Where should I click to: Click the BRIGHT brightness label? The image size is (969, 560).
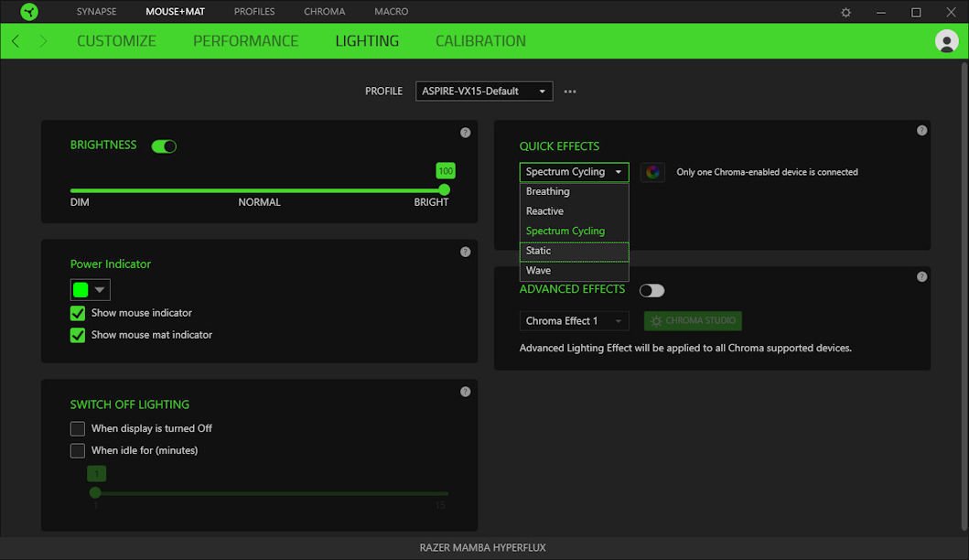coord(431,203)
